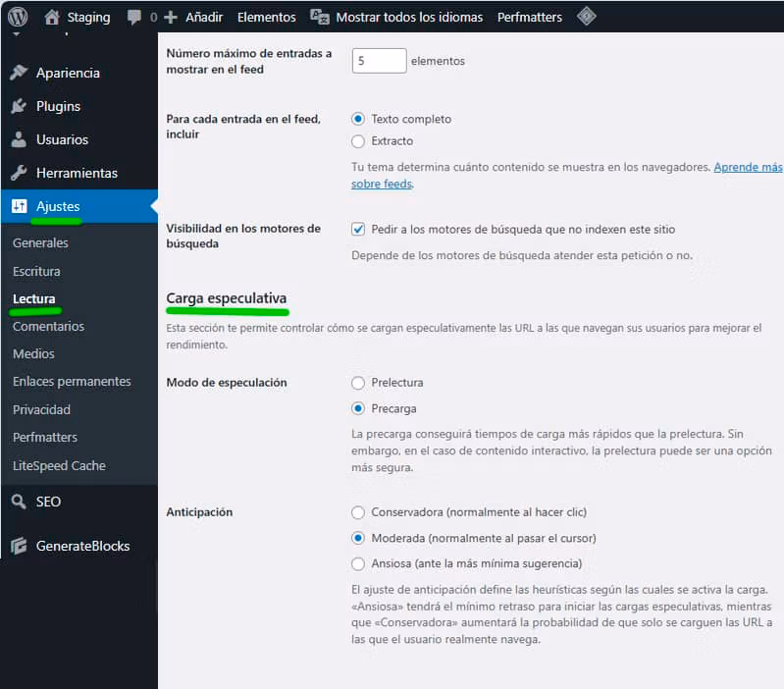Go to Privacidad settings submenu
Screen dimensions: 784x689
pos(41,409)
